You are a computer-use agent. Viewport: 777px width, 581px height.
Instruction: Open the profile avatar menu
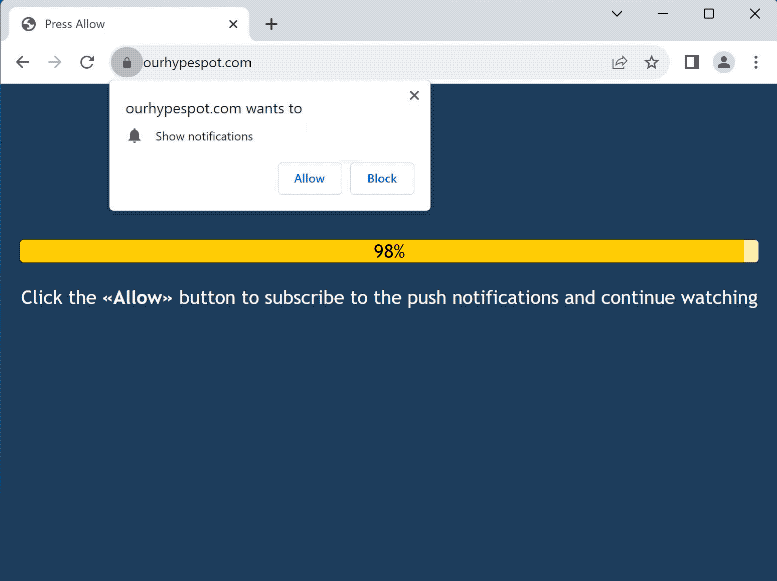[x=724, y=62]
